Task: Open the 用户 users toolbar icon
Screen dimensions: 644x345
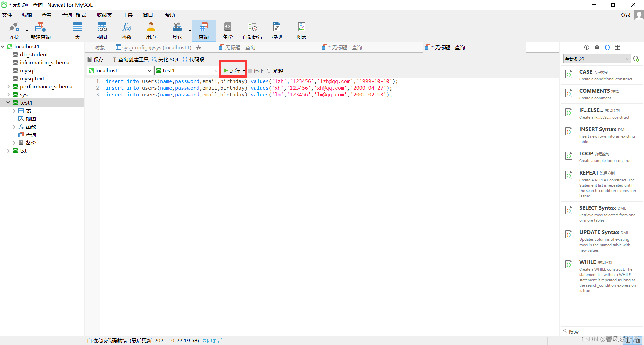Action: tap(151, 31)
